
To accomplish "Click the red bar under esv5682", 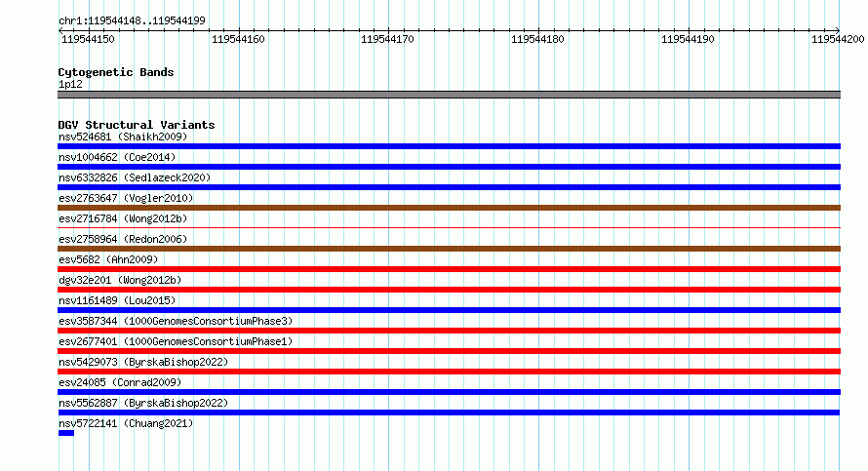I will (x=449, y=269).
